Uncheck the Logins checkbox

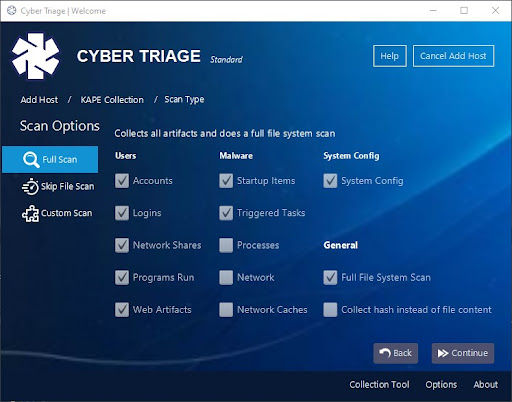(x=122, y=213)
